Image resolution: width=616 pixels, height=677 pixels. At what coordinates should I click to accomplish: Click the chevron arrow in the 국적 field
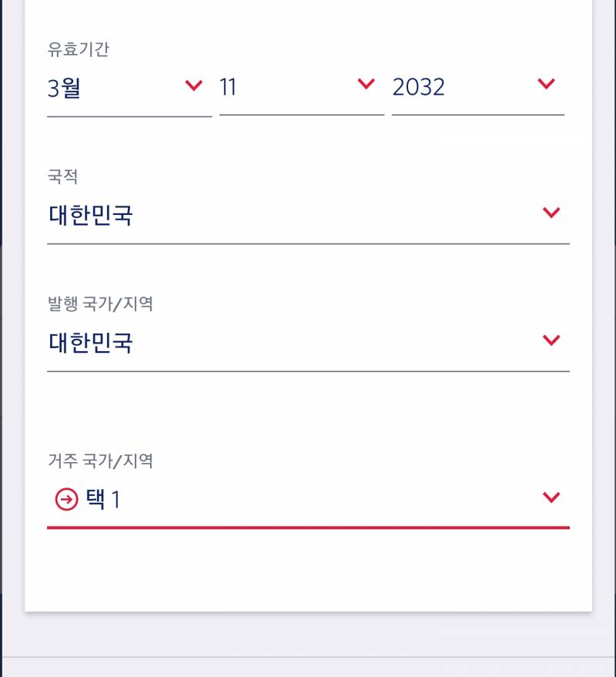coord(551,213)
